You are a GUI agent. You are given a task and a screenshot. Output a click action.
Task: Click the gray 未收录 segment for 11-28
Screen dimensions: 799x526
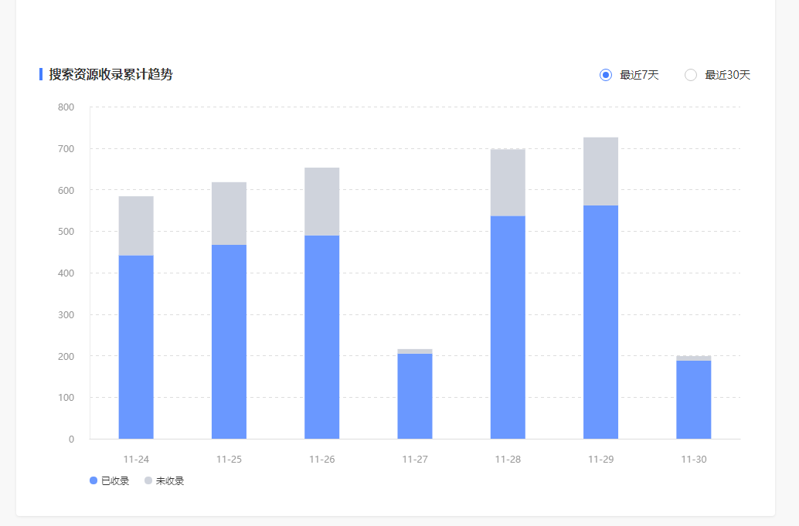(508, 182)
